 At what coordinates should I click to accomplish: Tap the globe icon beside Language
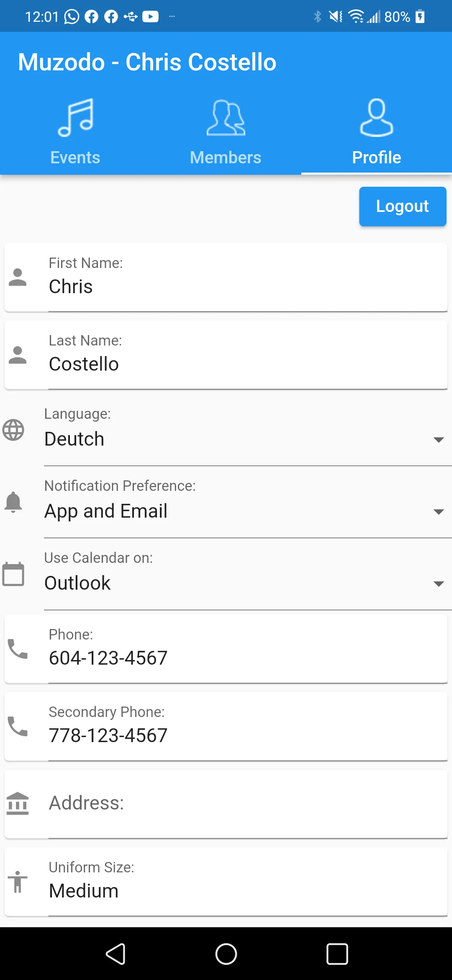13,430
